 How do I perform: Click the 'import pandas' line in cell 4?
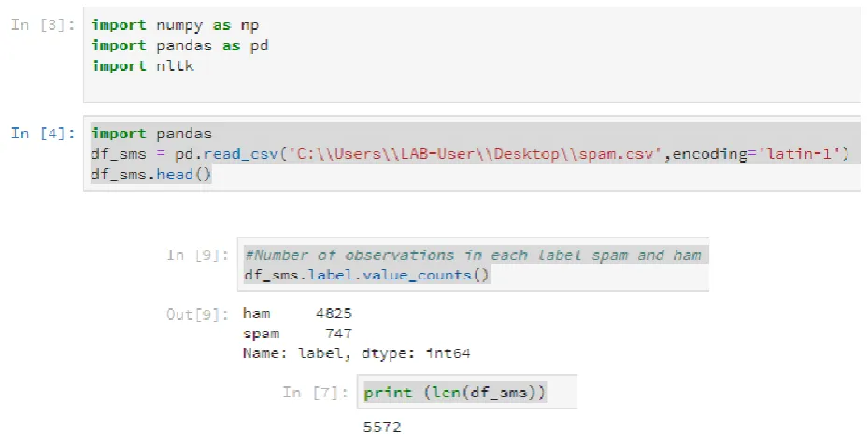151,134
